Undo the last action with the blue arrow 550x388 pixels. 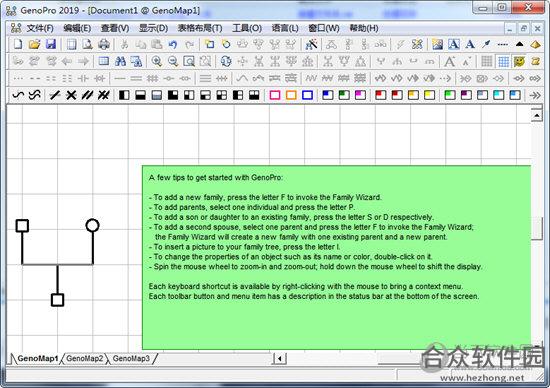click(173, 45)
